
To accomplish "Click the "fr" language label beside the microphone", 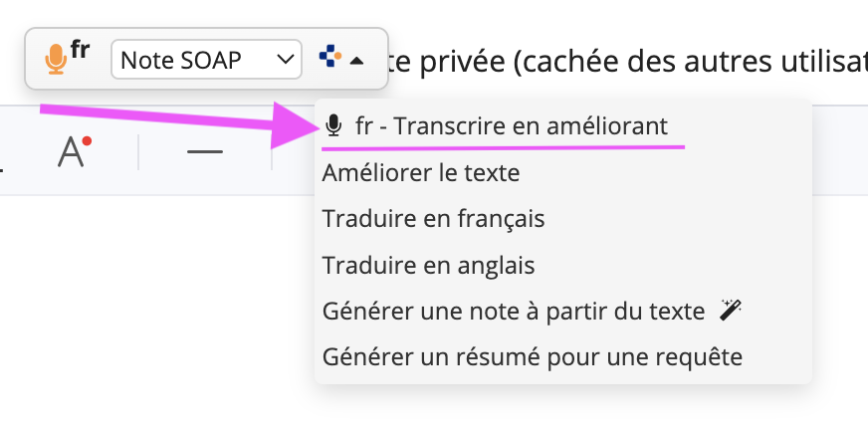I will 80,51.
